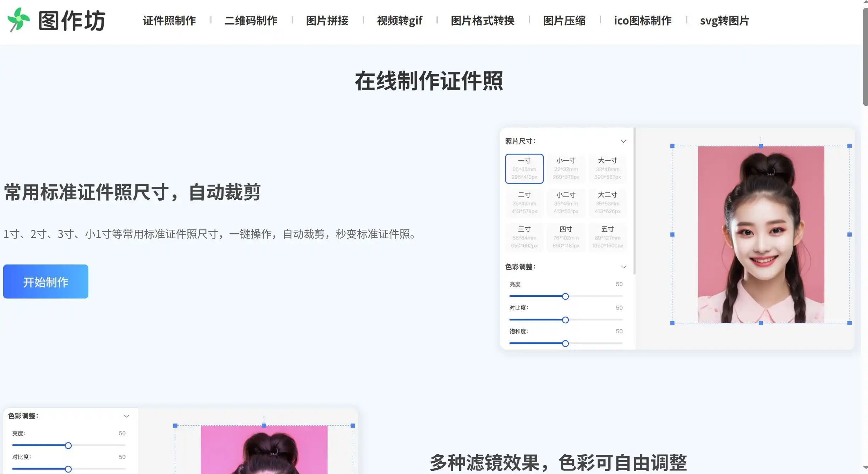868x474 pixels.
Task: Open the 证件照制作 menu item
Action: click(x=169, y=21)
